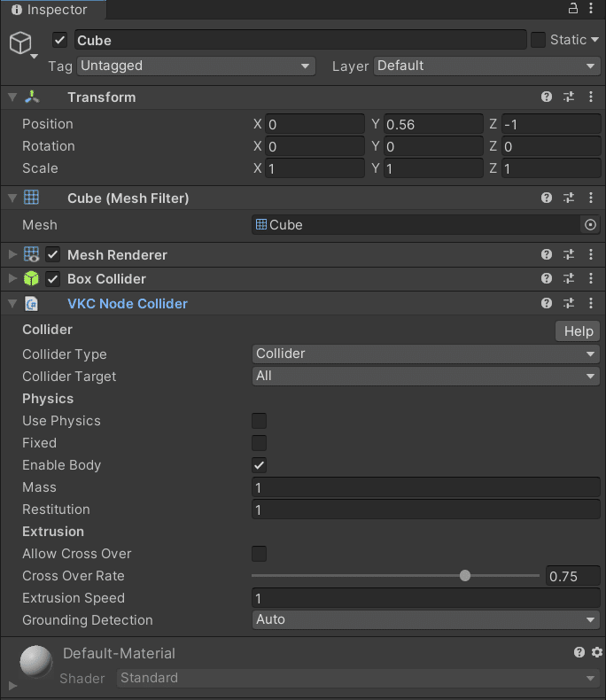Switch to the Inspector tab
Image resolution: width=606 pixels, height=700 pixels.
[51, 10]
